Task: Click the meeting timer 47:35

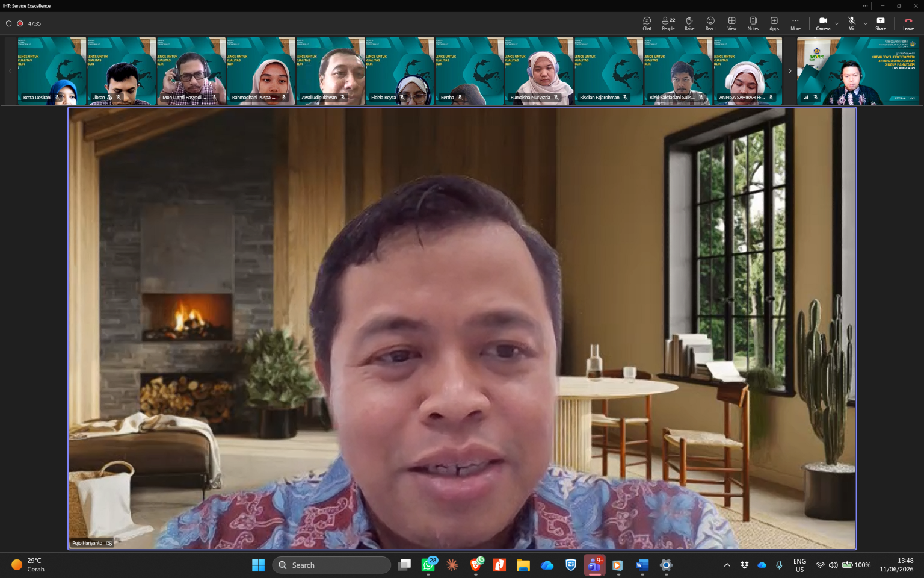Action: [34, 23]
